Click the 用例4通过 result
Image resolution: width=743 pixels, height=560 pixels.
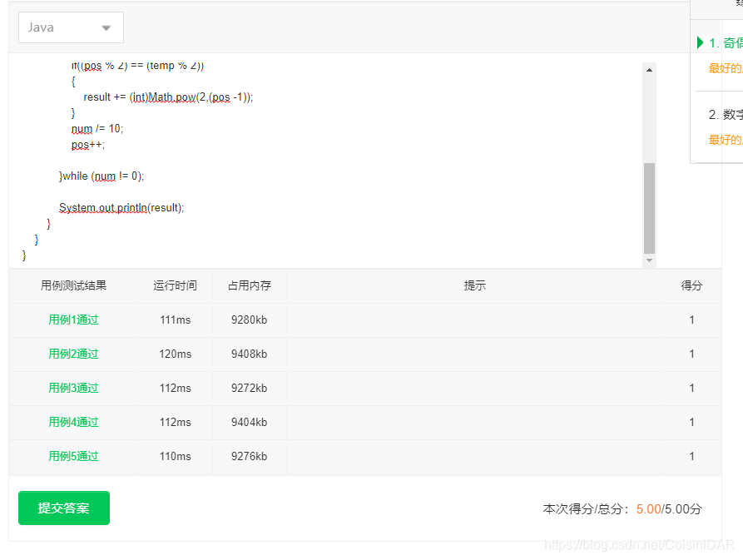73,422
